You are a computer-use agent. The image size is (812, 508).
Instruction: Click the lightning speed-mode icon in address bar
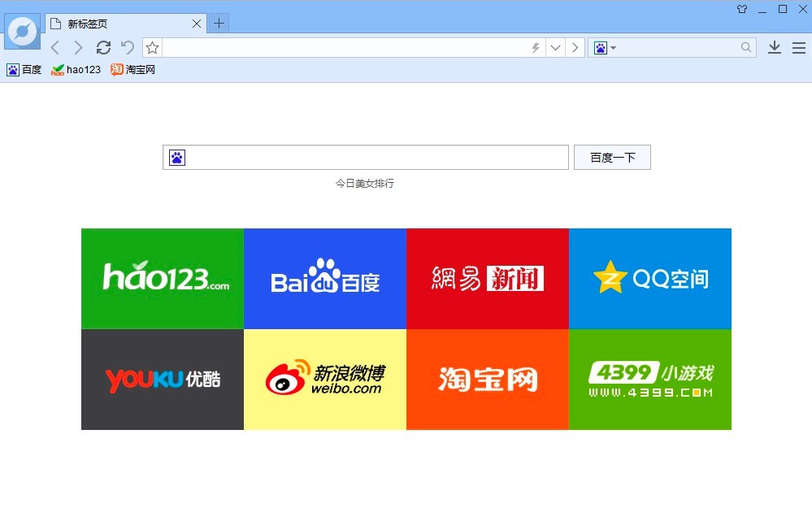[x=534, y=47]
